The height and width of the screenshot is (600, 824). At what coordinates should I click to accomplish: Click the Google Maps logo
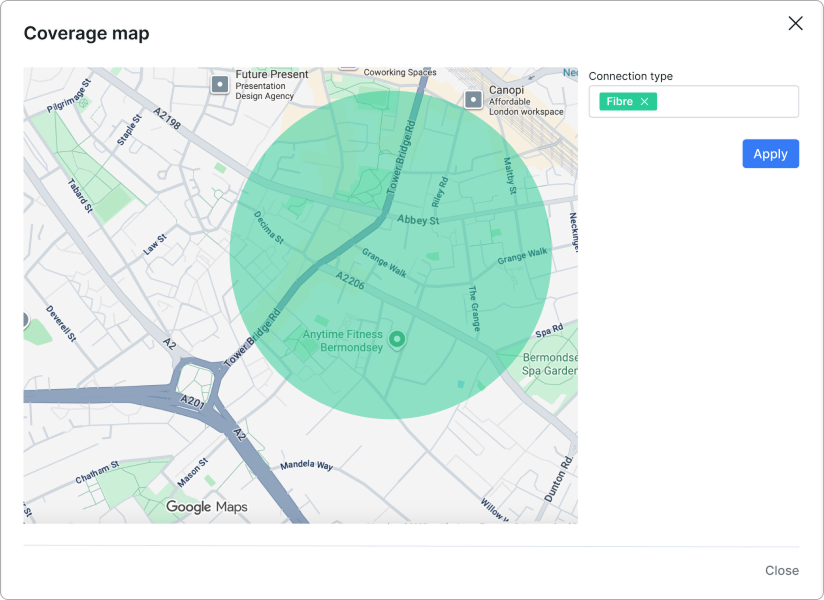(x=207, y=506)
